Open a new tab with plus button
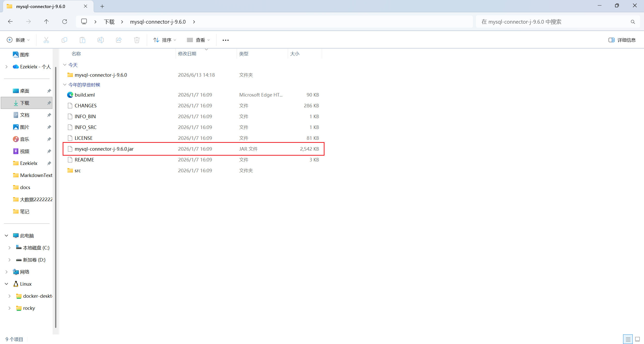The image size is (644, 344). [x=102, y=7]
